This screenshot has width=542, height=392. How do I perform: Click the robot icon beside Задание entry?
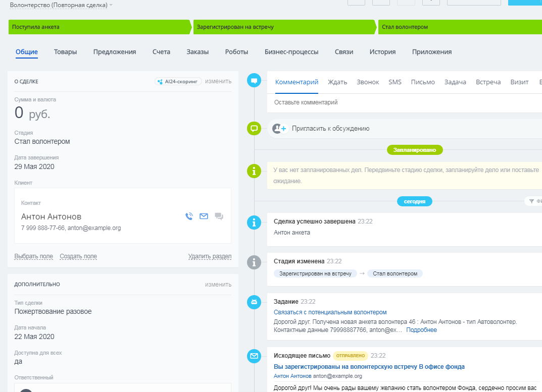click(x=254, y=302)
